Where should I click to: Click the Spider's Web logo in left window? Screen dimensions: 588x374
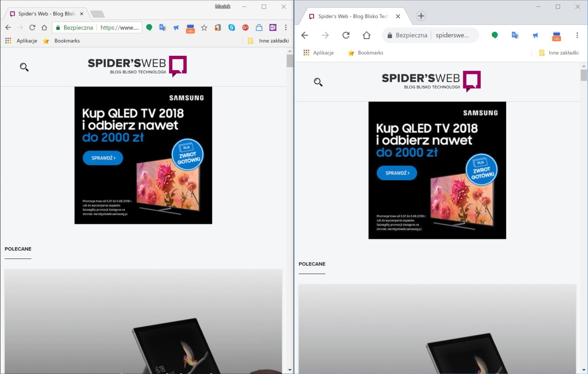coord(137,67)
